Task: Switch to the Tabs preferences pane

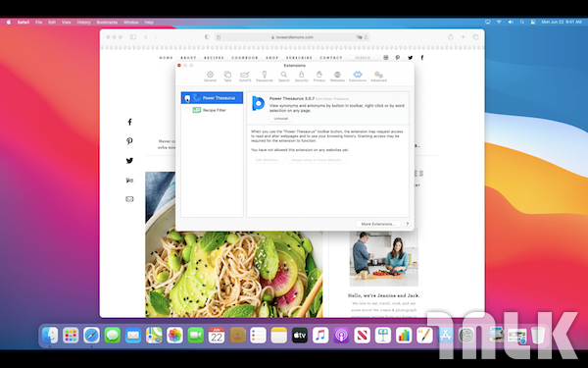Action: coord(227,77)
